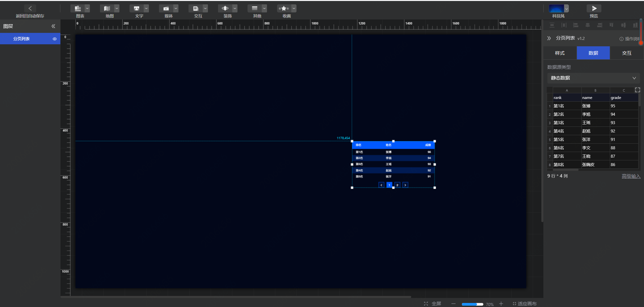Click the zoom out minus icon
This screenshot has width=644, height=307.
[x=453, y=304]
